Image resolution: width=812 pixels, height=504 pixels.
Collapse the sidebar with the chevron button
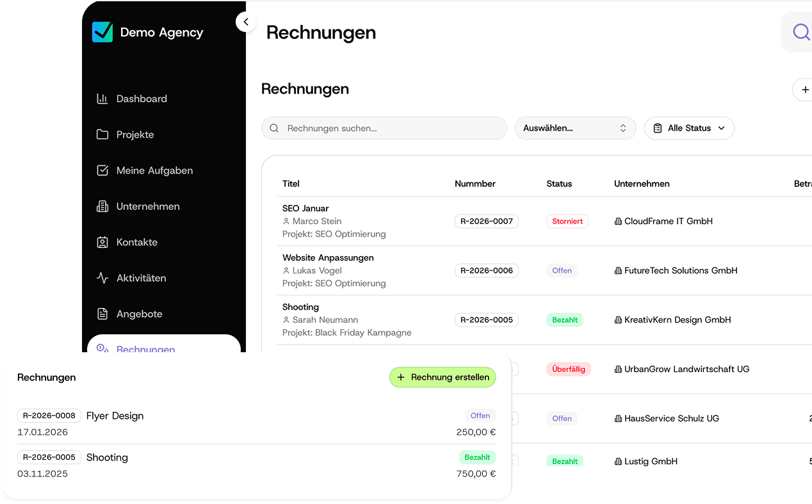click(x=246, y=22)
